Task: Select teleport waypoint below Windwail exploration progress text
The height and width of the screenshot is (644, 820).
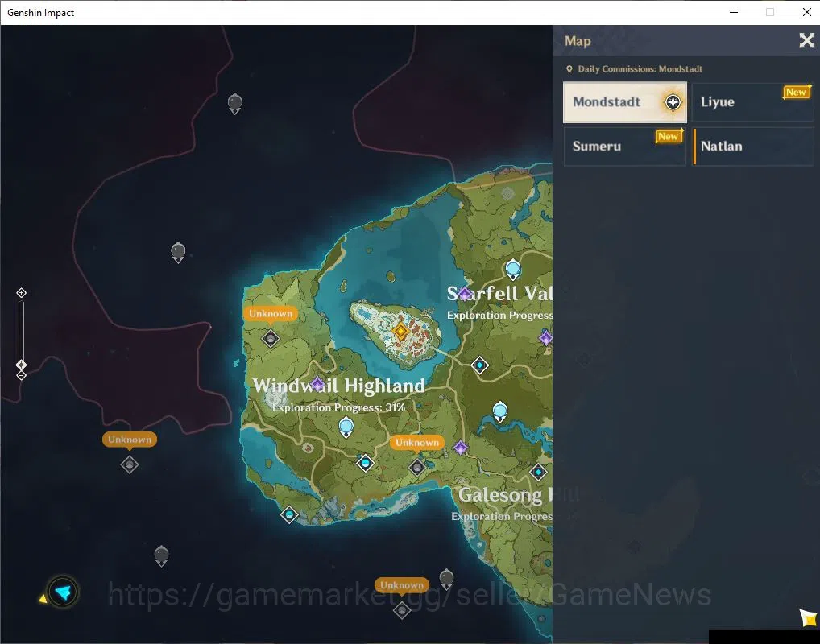Action: pos(346,427)
